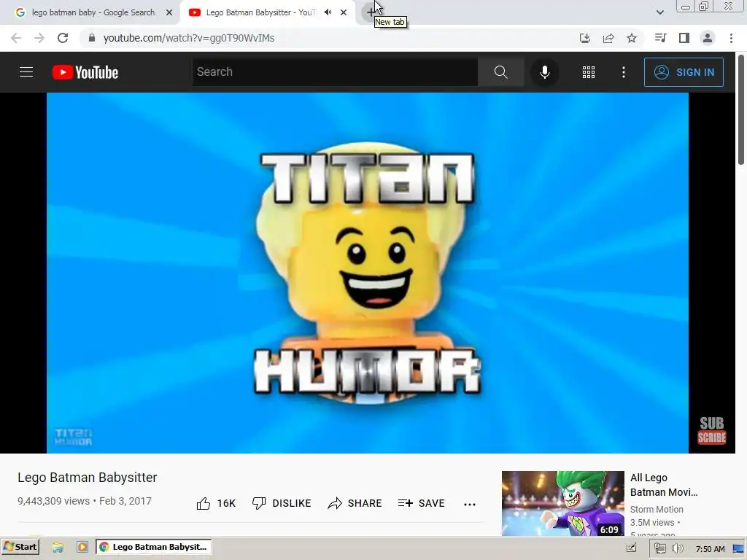Go back in browser history
This screenshot has height=560, width=747.
click(16, 38)
